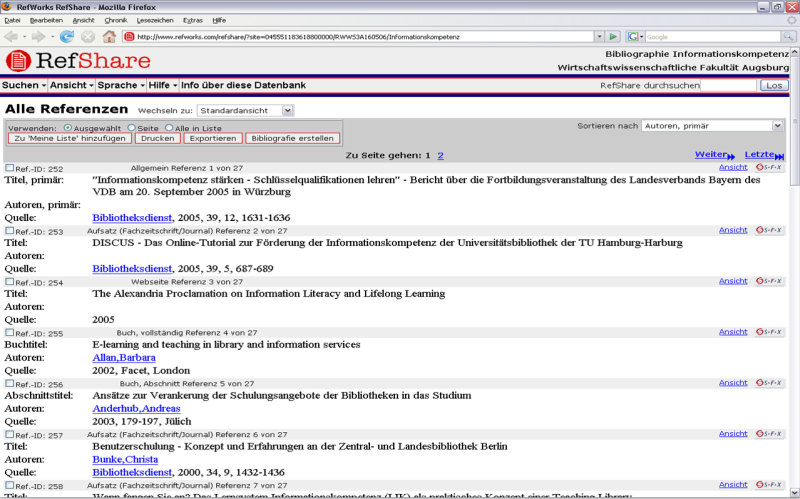Click the Letzte last page link
The height and width of the screenshot is (499, 800).
[x=764, y=155]
